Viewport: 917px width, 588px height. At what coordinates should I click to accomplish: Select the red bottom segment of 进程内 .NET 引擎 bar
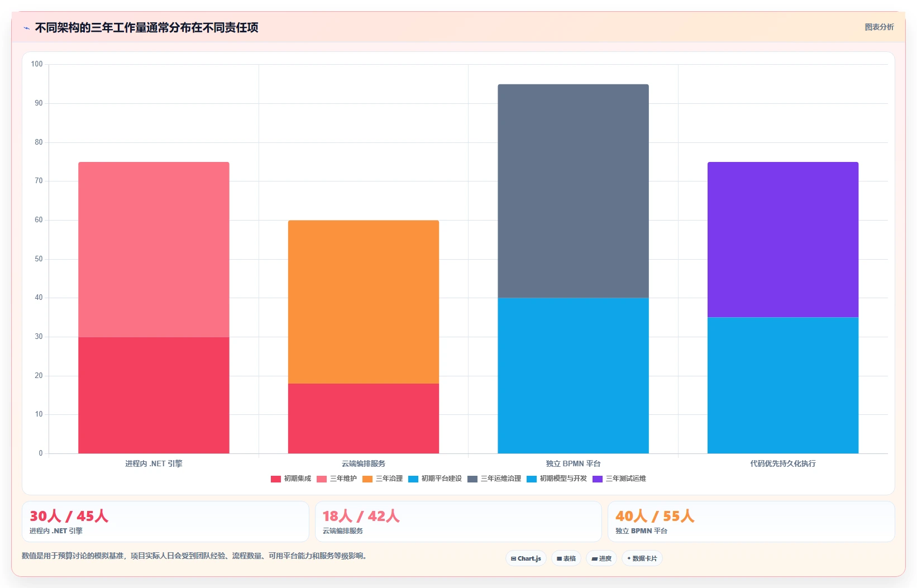pyautogui.click(x=154, y=395)
